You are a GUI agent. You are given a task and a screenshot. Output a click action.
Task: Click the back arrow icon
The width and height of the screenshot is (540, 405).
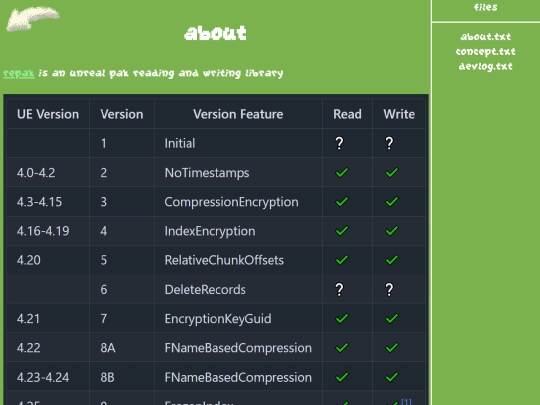[33, 19]
